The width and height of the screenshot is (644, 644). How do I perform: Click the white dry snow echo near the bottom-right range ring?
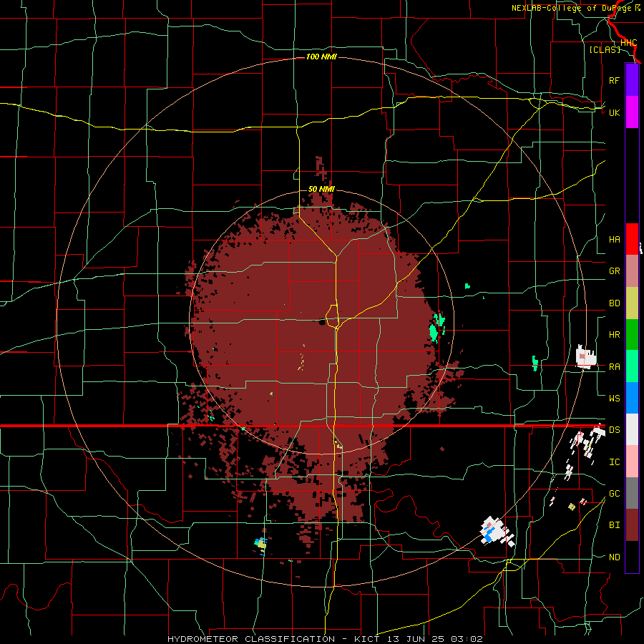point(496,532)
